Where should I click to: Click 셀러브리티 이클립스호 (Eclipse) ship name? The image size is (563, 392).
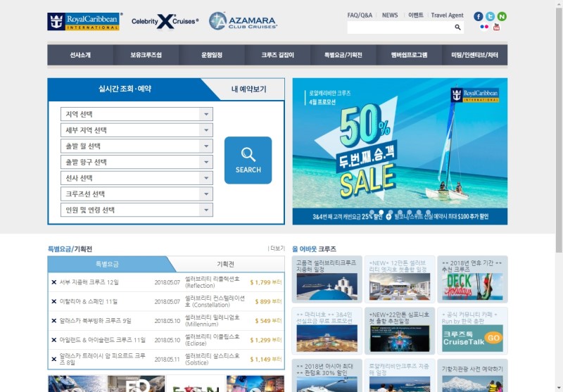[212, 340]
